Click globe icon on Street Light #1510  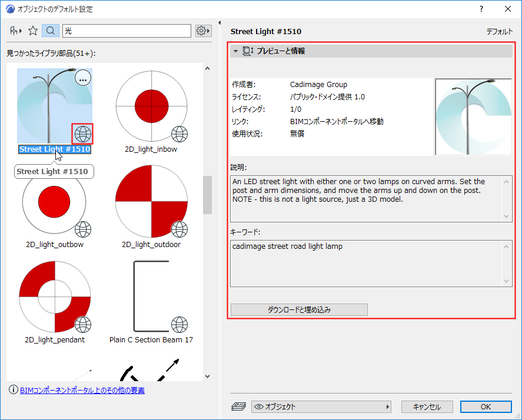pyautogui.click(x=82, y=134)
